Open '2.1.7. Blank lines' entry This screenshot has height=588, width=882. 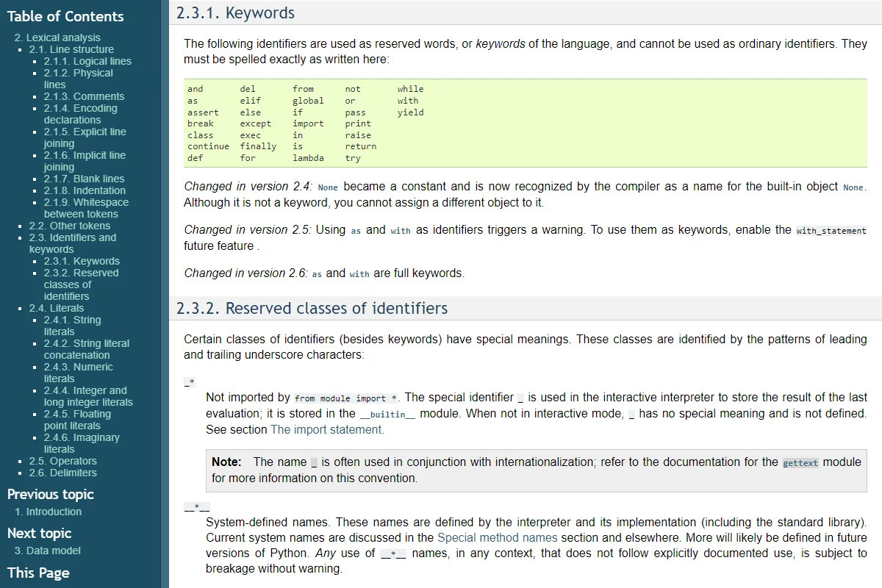tap(84, 179)
